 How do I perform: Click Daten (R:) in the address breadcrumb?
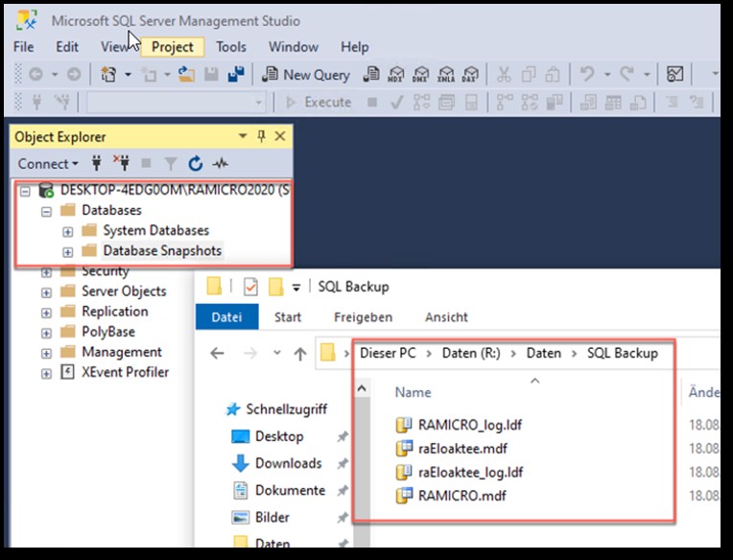(471, 353)
